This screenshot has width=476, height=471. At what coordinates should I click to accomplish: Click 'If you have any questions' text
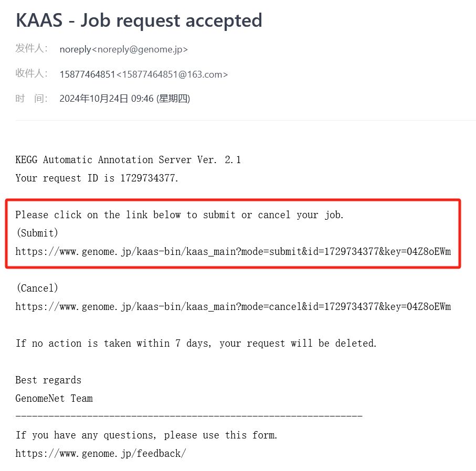click(146, 435)
